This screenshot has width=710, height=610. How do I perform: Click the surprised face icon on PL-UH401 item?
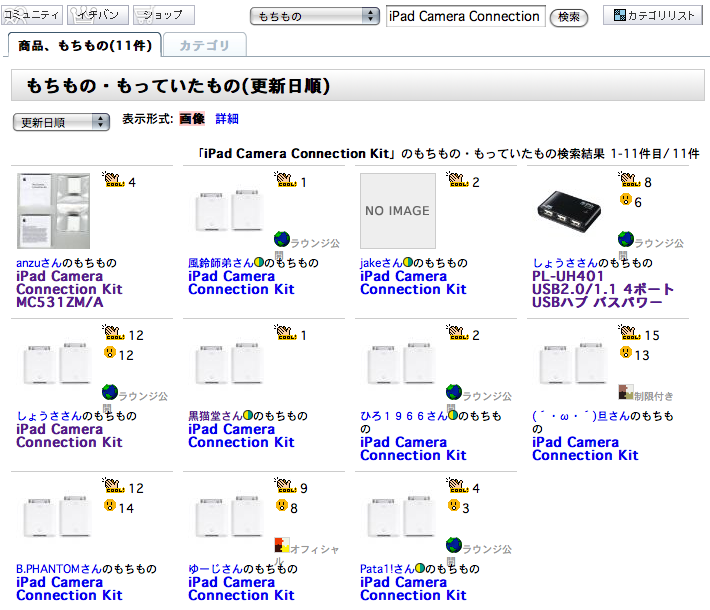point(625,199)
